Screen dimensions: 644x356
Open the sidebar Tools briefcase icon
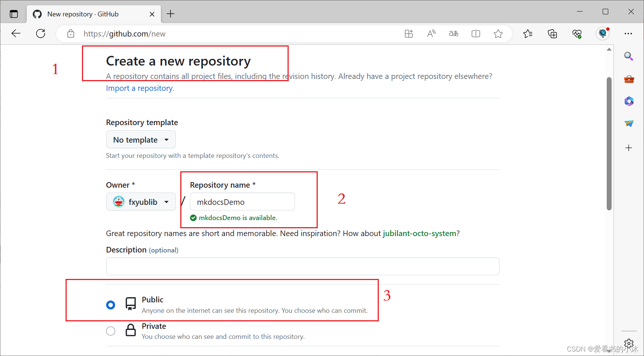pyautogui.click(x=629, y=79)
